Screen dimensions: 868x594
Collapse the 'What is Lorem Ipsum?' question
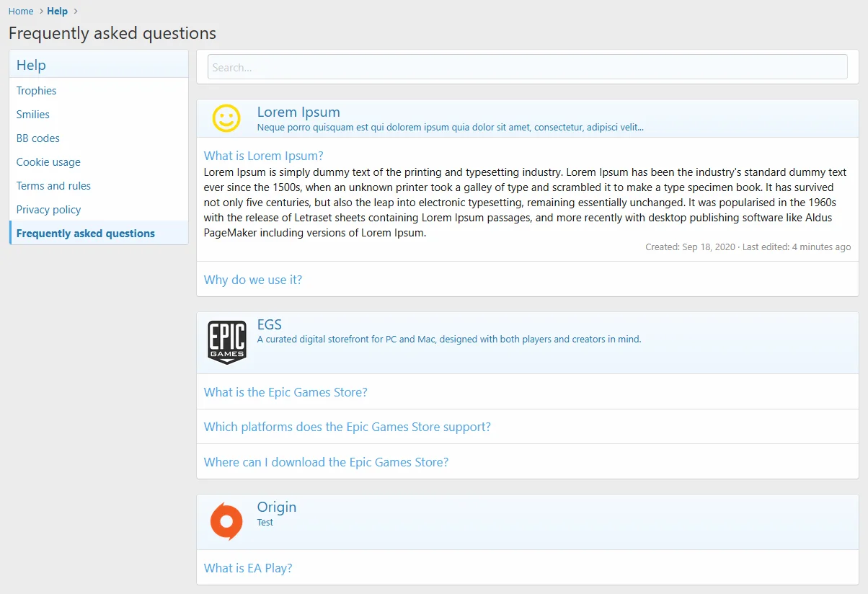coord(263,156)
